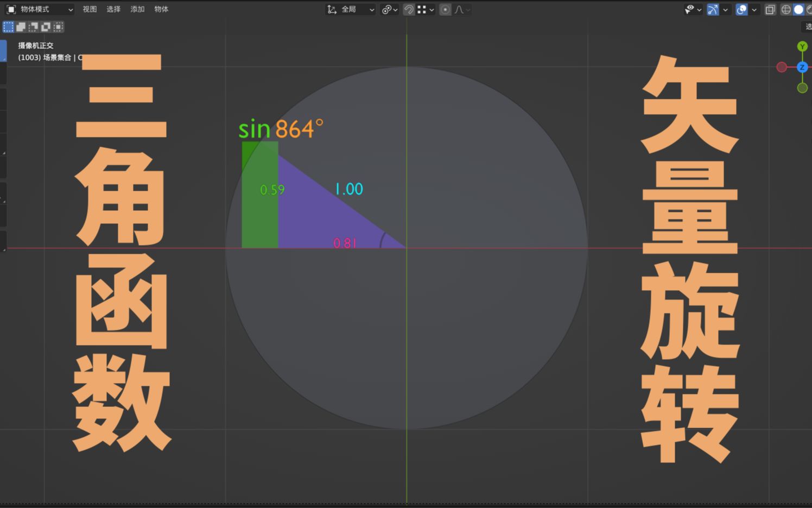The height and width of the screenshot is (508, 812).
Task: Click the pink 0.81 value label
Action: [x=345, y=243]
